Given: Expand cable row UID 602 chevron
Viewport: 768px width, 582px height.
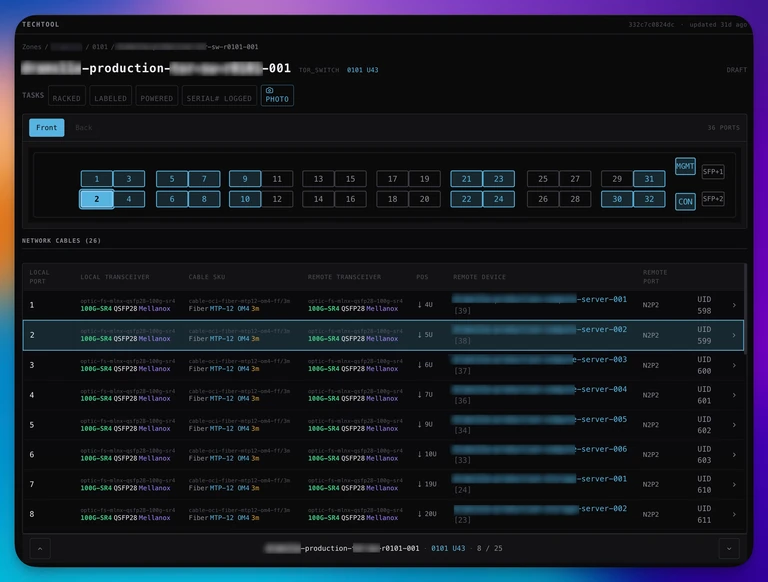Looking at the screenshot, I should pyautogui.click(x=734, y=425).
